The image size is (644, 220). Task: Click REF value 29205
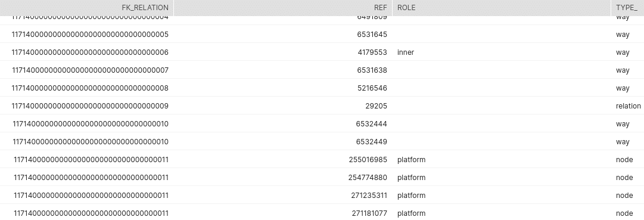tap(376, 106)
